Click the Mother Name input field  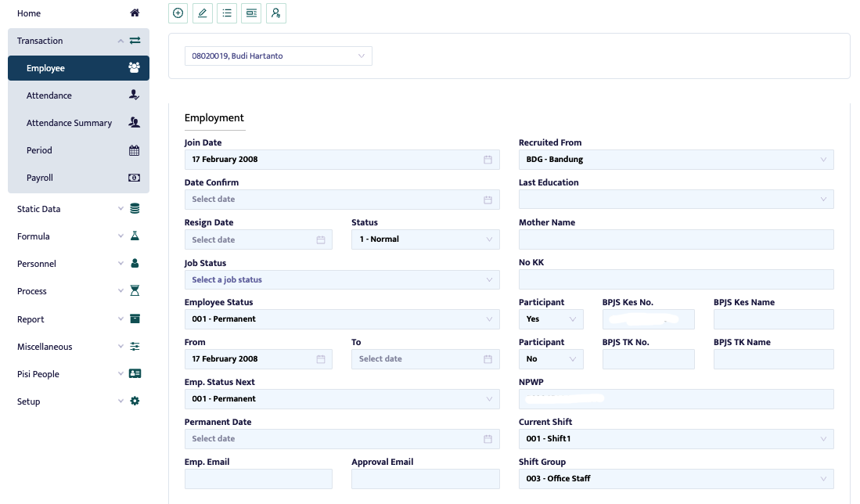pos(675,239)
